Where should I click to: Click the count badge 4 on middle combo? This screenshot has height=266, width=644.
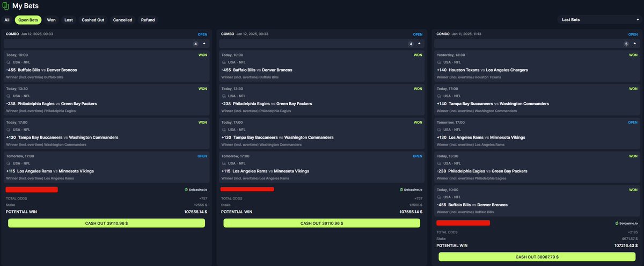pyautogui.click(x=411, y=44)
